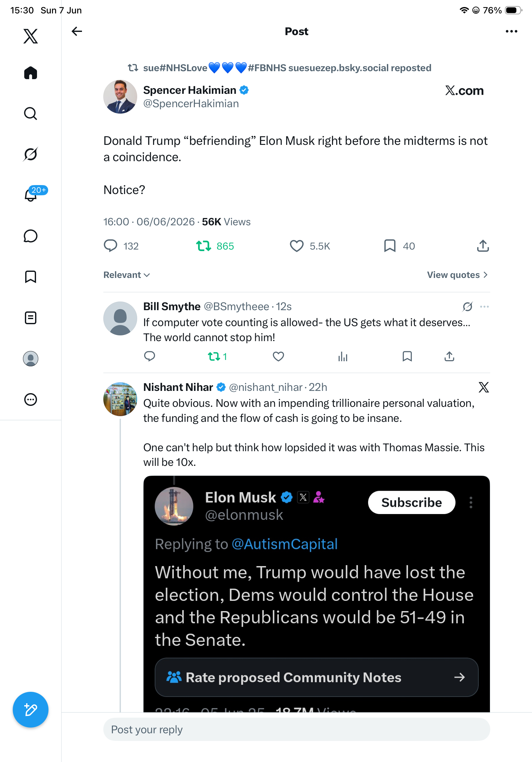
Task: Open the Messages item in the sidebar
Action: point(31,236)
